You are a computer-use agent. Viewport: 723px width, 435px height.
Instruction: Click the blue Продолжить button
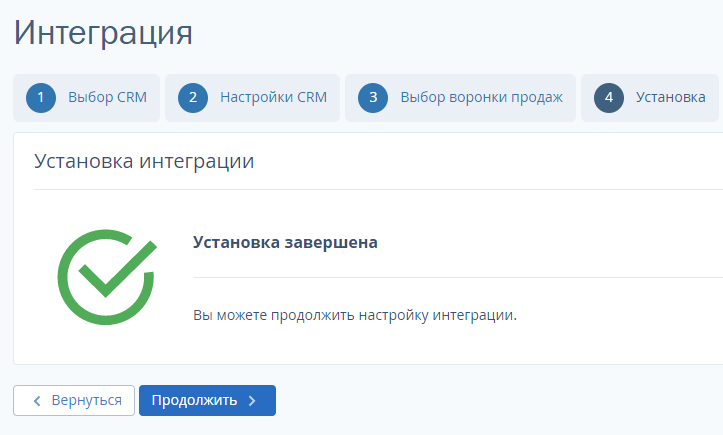tap(207, 400)
